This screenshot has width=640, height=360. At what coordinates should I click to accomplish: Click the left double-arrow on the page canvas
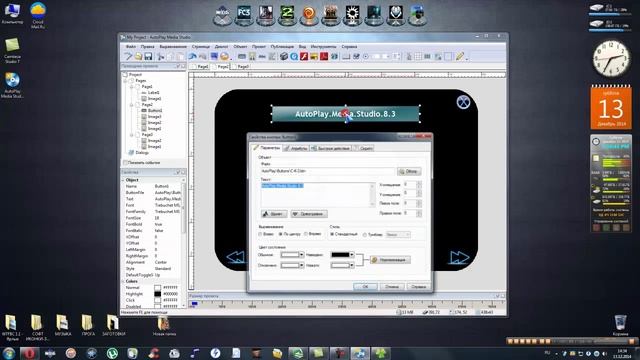tap(236, 257)
